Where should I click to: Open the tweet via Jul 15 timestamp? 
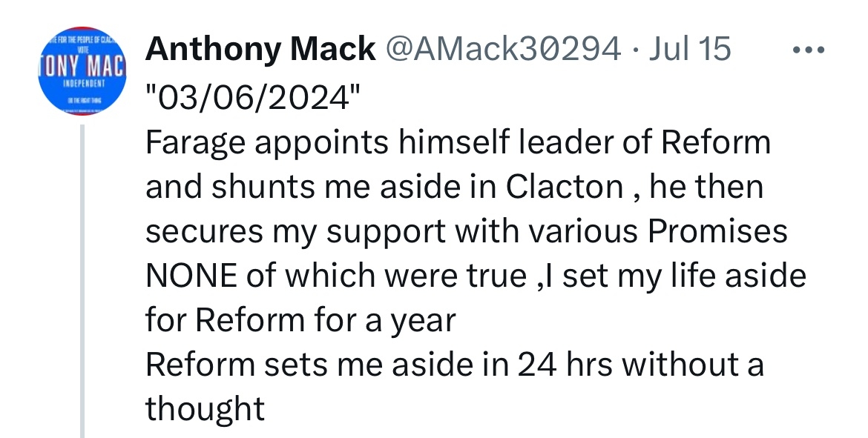pos(691,50)
